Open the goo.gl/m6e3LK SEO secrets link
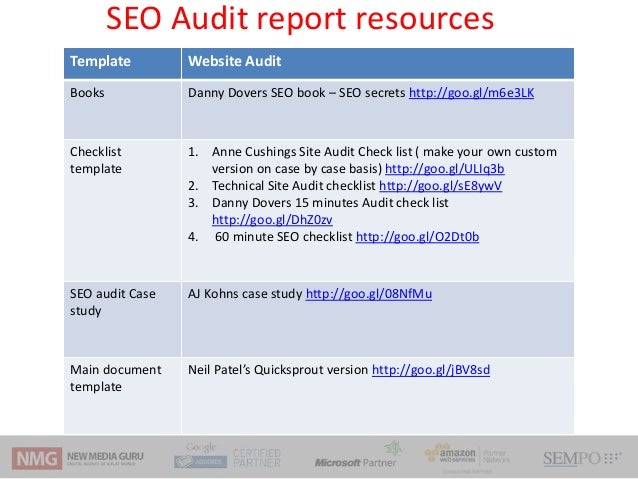638x479 pixels. click(x=472, y=93)
